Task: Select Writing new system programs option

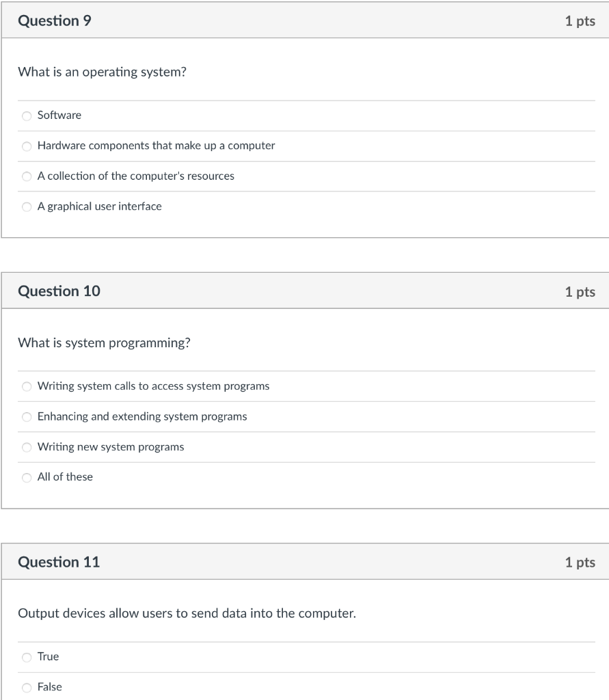Action: coord(26,447)
